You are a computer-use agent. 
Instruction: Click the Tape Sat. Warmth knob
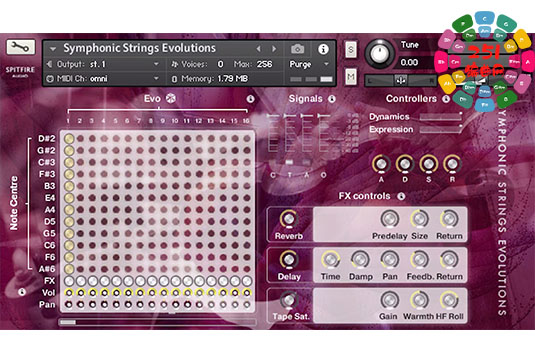click(420, 300)
